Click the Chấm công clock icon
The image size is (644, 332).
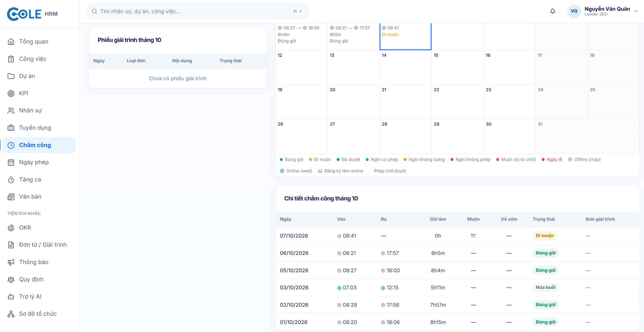tap(11, 145)
